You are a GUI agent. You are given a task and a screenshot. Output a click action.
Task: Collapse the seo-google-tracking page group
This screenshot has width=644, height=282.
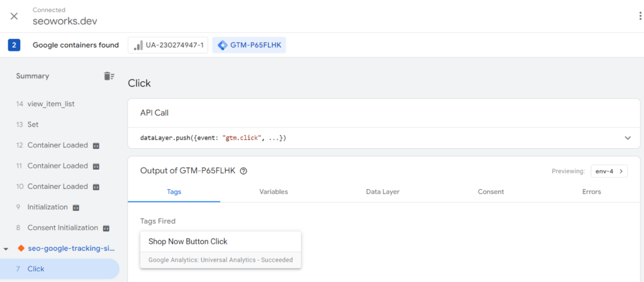(x=7, y=249)
